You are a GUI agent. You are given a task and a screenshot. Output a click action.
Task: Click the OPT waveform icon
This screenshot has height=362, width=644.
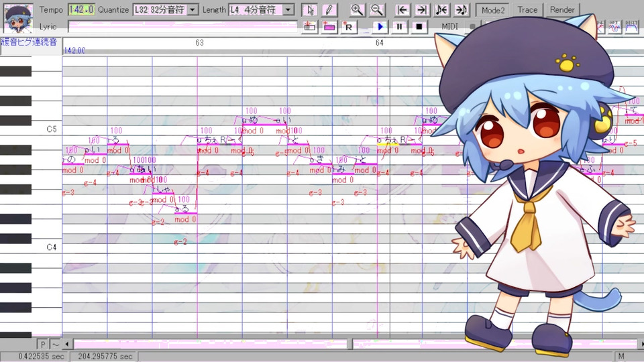click(614, 27)
